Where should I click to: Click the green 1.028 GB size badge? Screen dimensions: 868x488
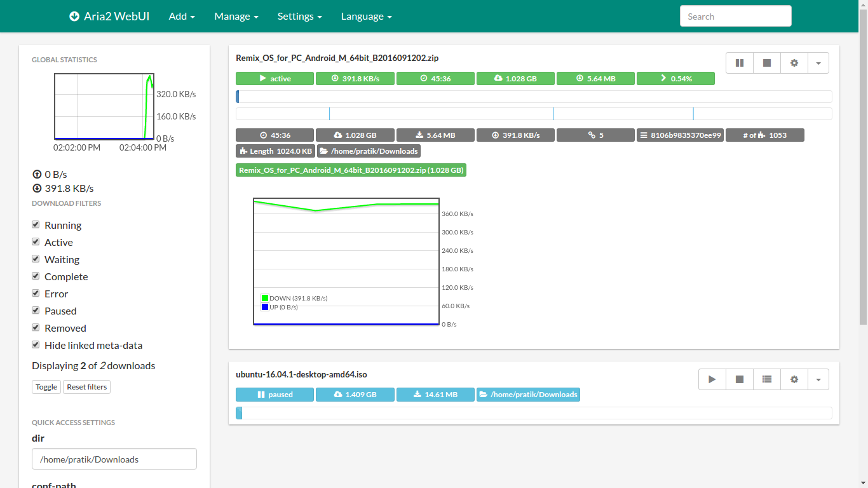click(515, 79)
